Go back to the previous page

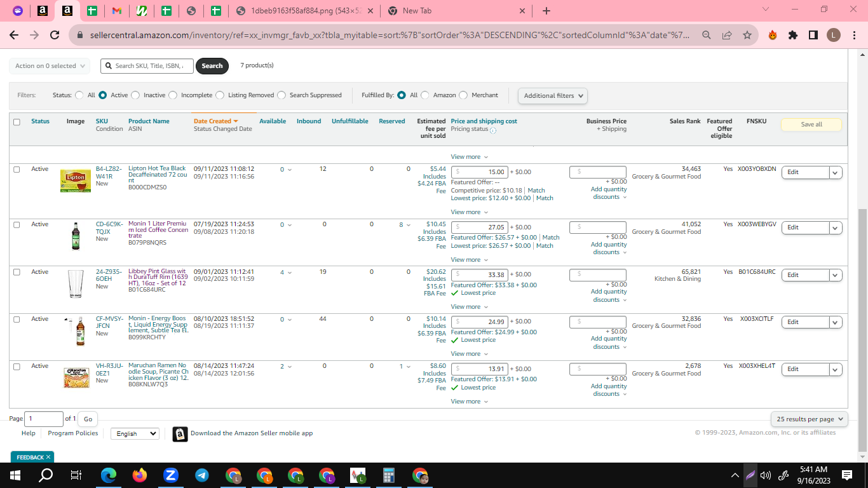14,35
